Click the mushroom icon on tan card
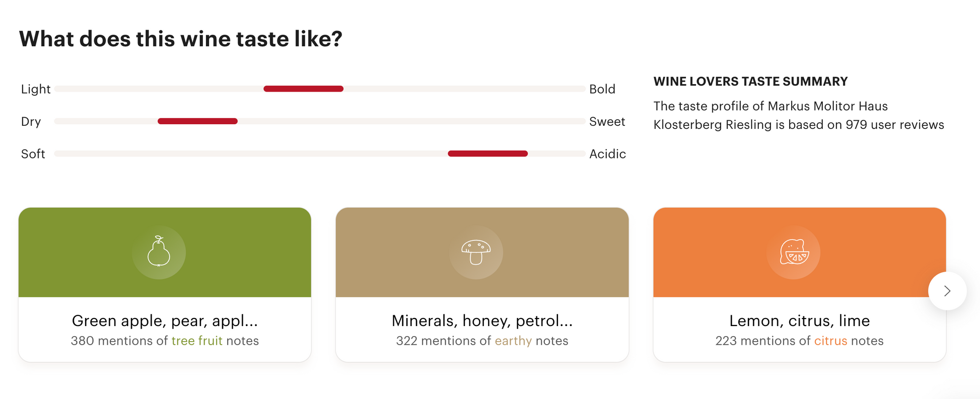 pyautogui.click(x=476, y=252)
